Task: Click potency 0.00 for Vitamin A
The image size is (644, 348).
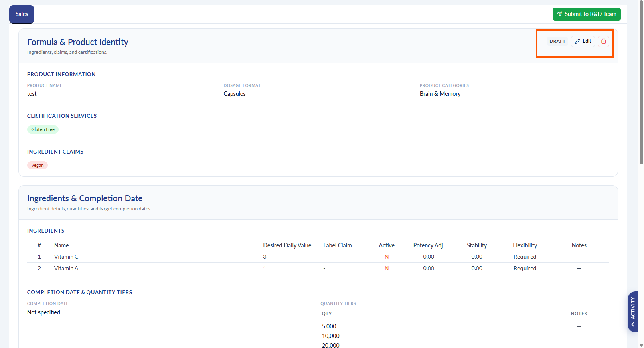Action: coord(429,268)
